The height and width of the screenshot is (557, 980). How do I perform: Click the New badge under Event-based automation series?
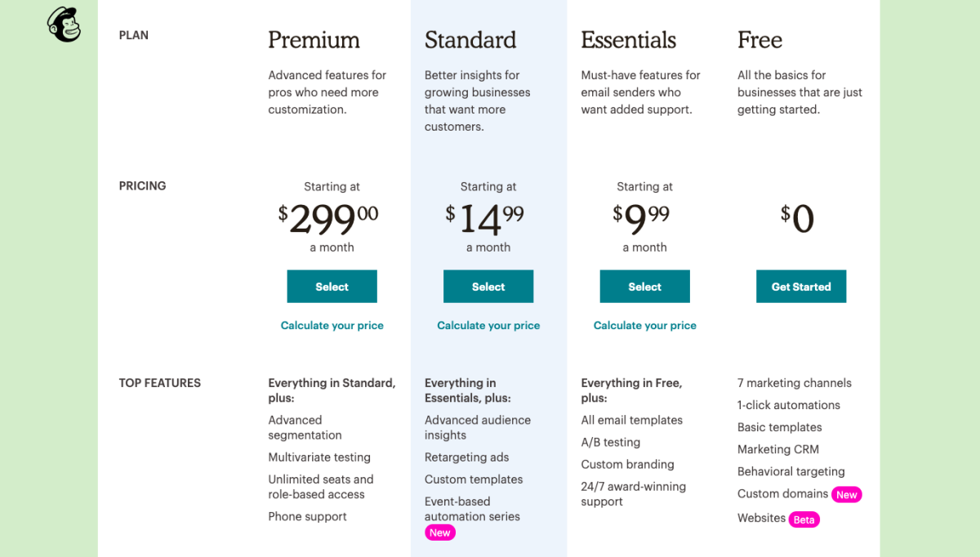[440, 532]
